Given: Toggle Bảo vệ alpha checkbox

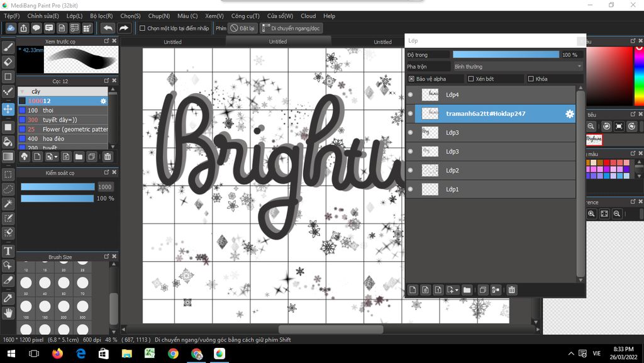Looking at the screenshot, I should click(411, 79).
